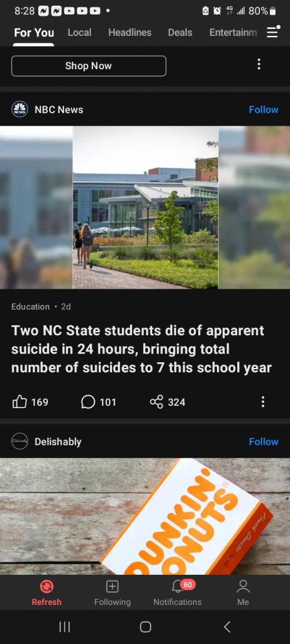Image resolution: width=290 pixels, height=644 pixels.
Task: Go to the Me profile tab
Action: tap(243, 593)
